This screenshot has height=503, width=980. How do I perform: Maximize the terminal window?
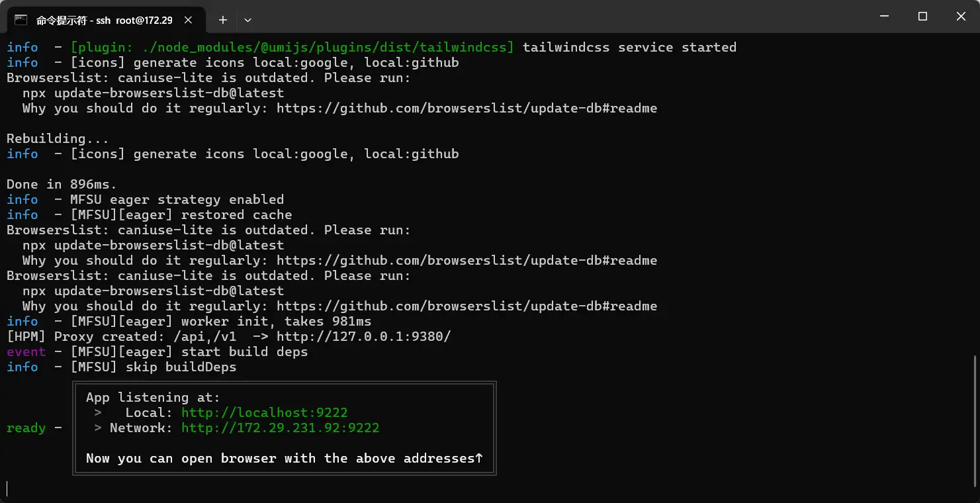click(922, 17)
